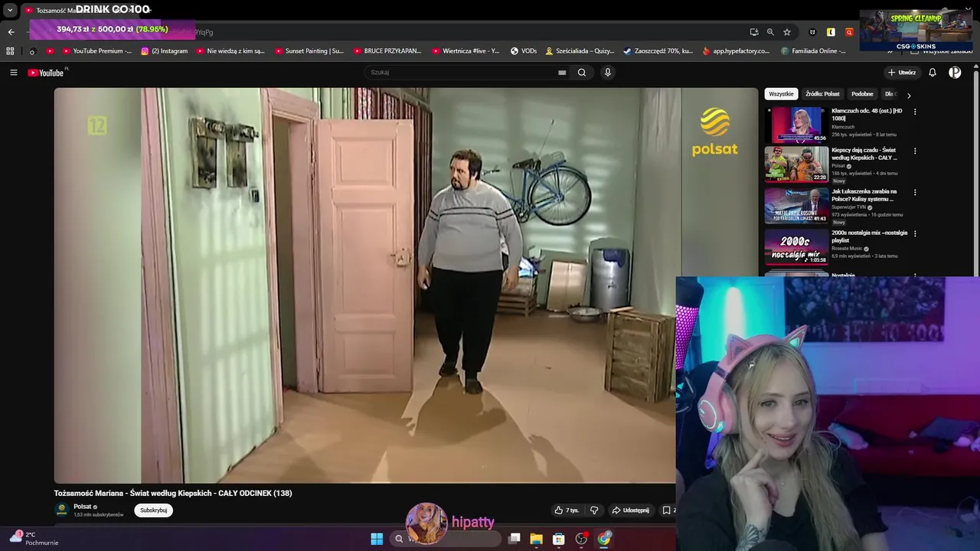980x551 pixels.
Task: Open the Familiada Online bookmark
Action: coord(813,51)
